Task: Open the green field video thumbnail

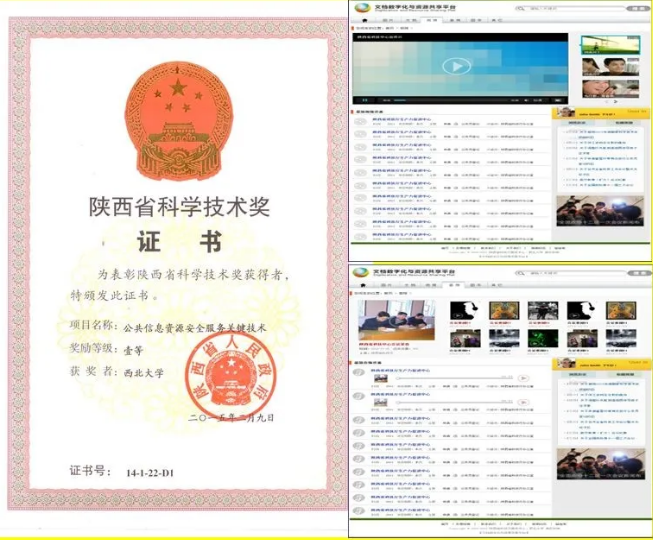Action: coord(611,45)
